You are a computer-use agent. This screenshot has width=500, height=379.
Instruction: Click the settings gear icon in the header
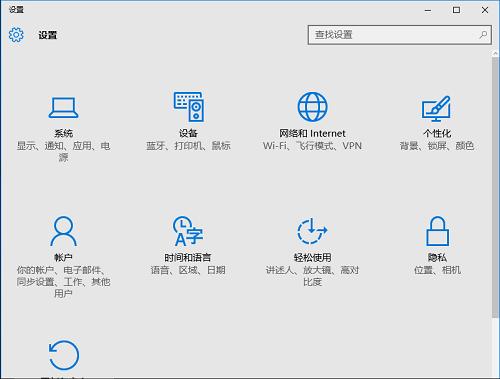click(x=16, y=35)
